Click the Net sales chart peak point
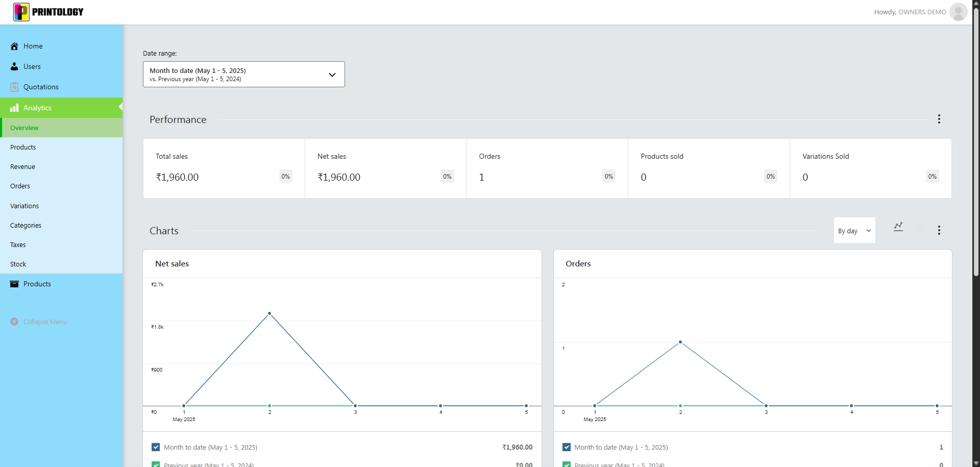The image size is (980, 467). tap(269, 313)
